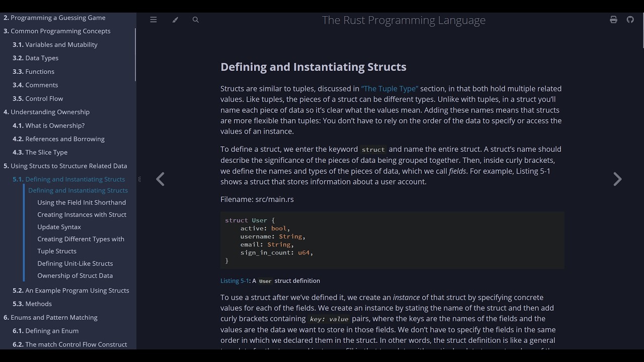Click the page scrollbar thumb at right edge

642,31
